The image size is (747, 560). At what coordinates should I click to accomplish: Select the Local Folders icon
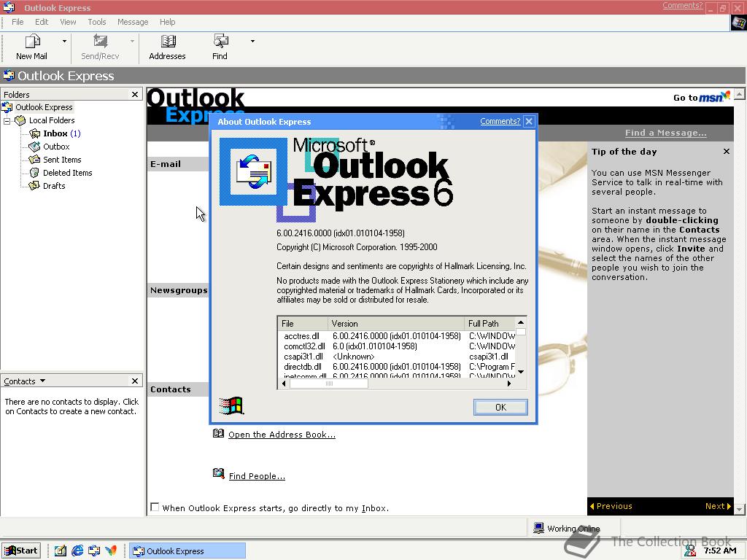[x=20, y=120]
